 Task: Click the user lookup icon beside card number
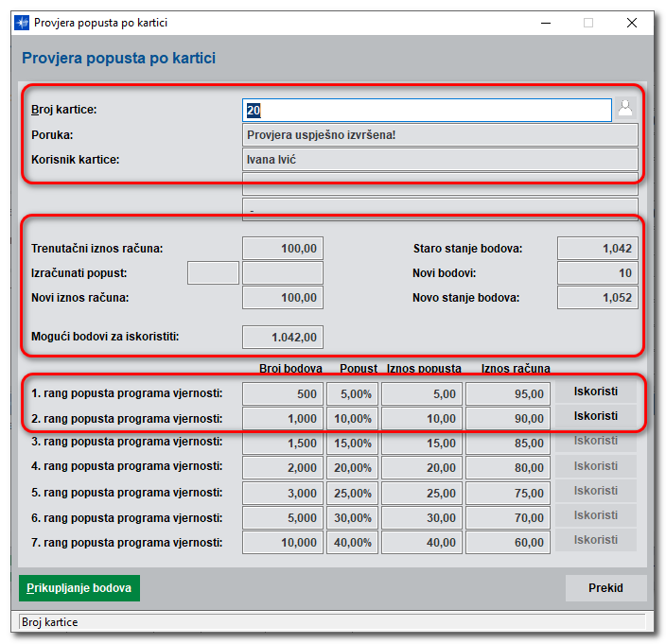tap(624, 109)
